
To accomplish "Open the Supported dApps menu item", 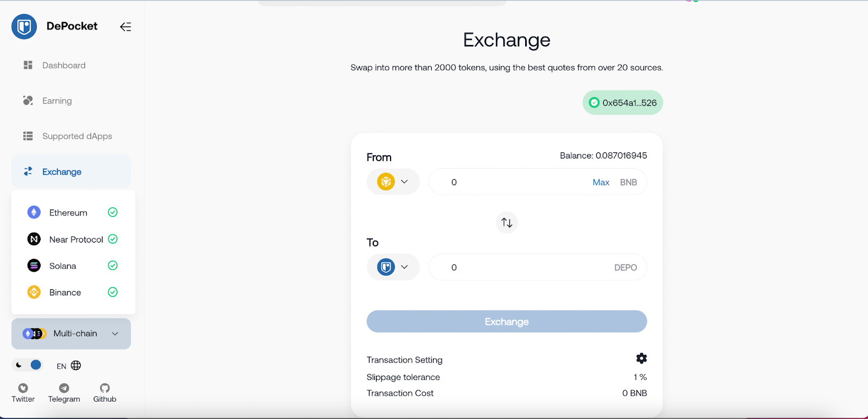I will point(76,136).
